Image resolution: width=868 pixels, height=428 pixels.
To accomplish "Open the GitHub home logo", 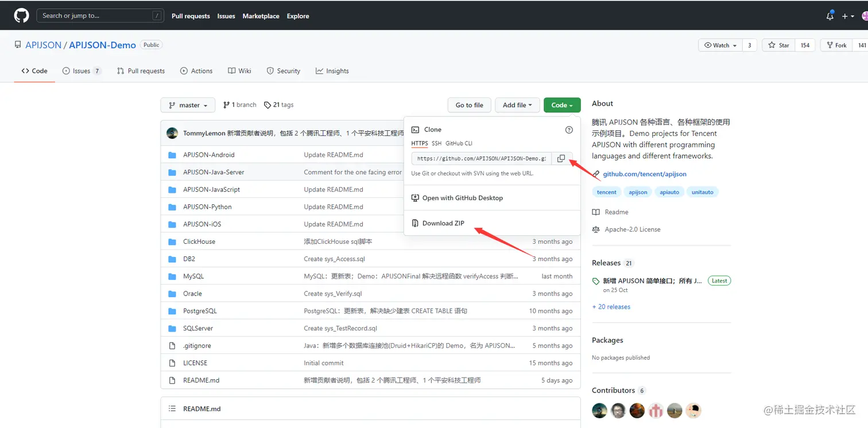I will point(21,15).
